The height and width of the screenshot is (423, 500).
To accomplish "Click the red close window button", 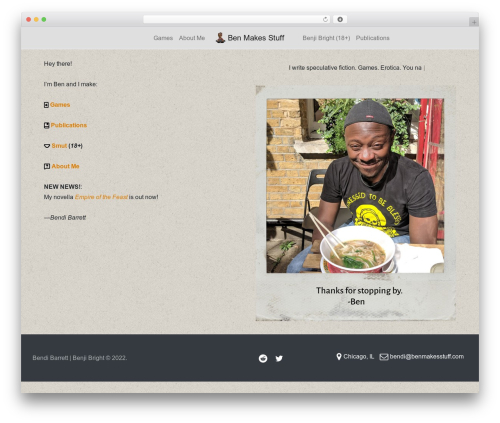I will pyautogui.click(x=29, y=19).
